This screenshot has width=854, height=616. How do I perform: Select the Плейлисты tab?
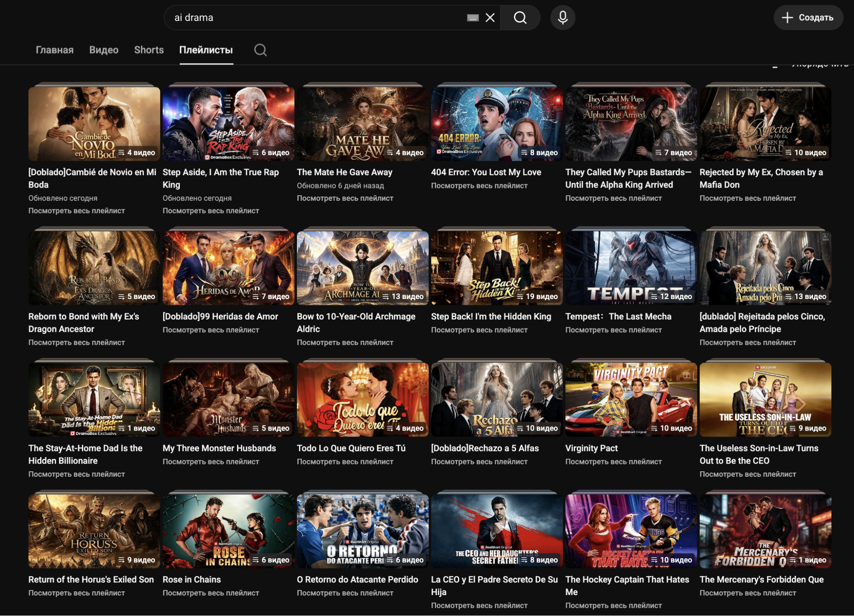pos(206,50)
